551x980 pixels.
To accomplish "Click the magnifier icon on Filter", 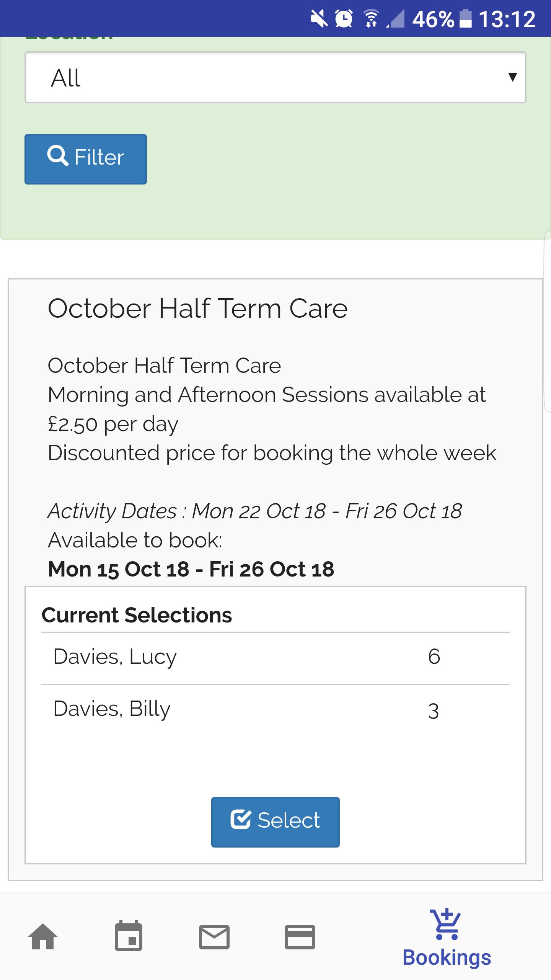I will (58, 156).
